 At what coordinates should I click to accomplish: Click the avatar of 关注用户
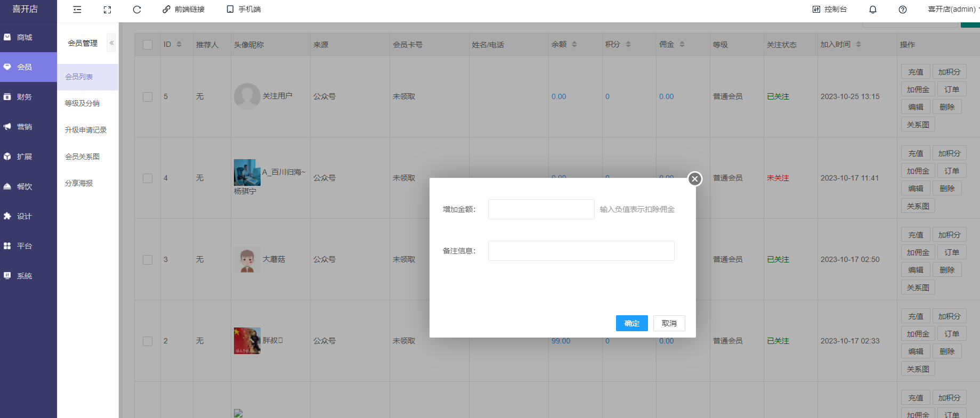click(247, 96)
